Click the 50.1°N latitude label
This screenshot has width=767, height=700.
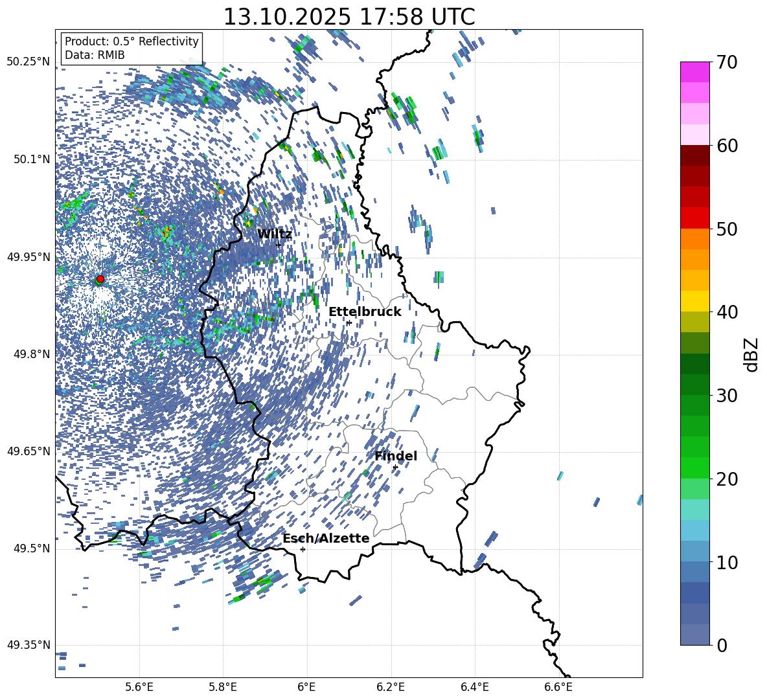pos(32,159)
